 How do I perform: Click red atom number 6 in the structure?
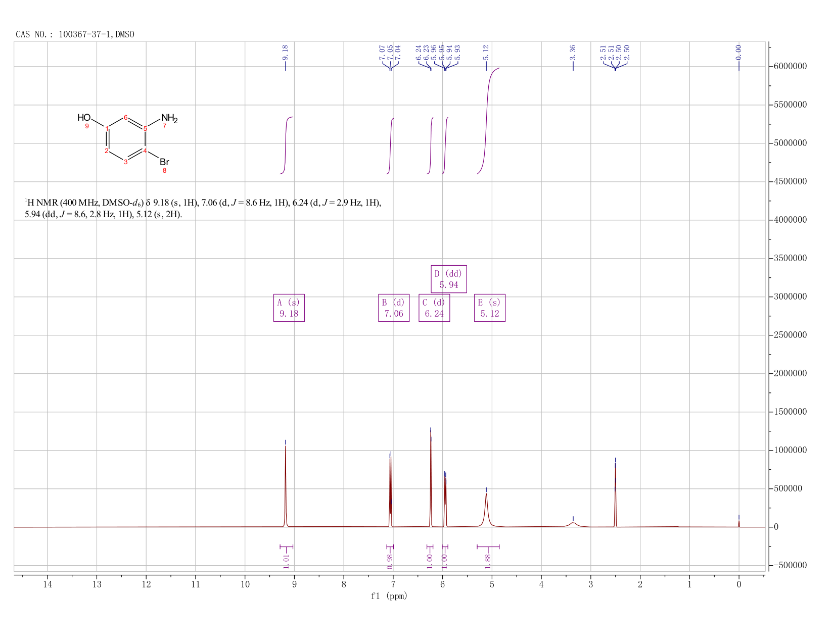coord(126,118)
